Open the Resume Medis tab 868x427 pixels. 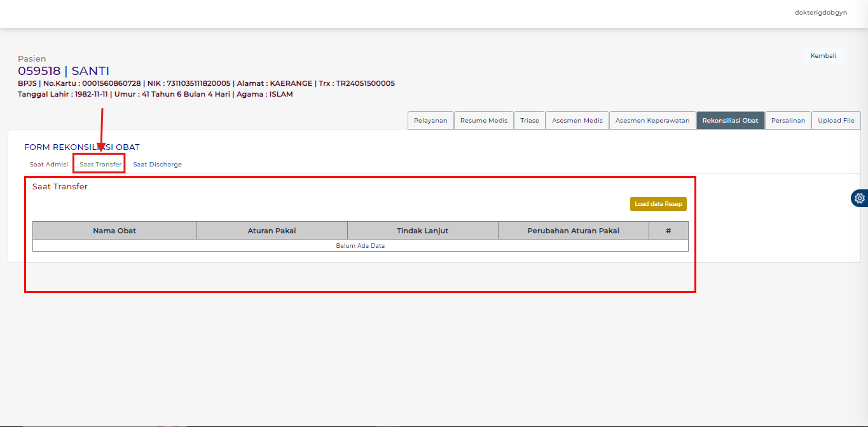pyautogui.click(x=484, y=121)
